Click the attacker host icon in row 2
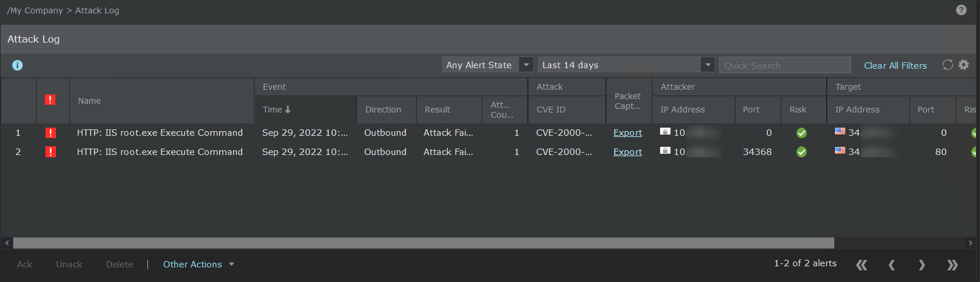980x282 pixels. point(665,150)
